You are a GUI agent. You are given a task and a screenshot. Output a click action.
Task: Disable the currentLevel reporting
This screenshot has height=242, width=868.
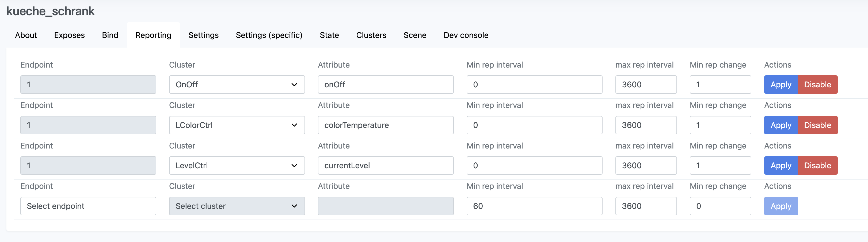pos(817,166)
